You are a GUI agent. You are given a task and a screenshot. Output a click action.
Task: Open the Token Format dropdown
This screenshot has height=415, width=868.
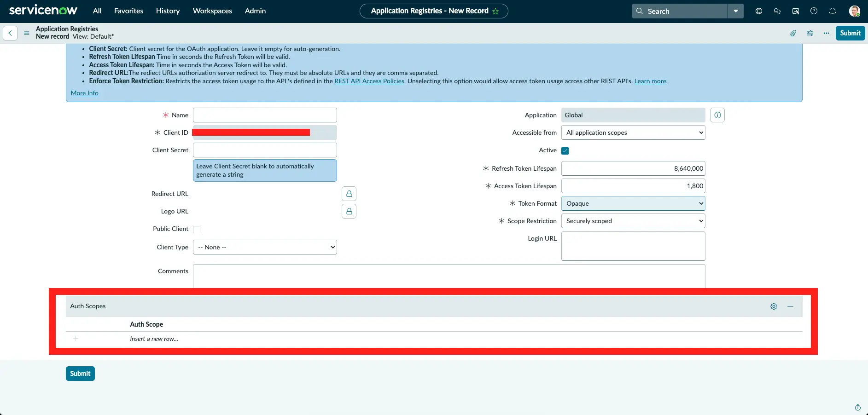pos(633,203)
